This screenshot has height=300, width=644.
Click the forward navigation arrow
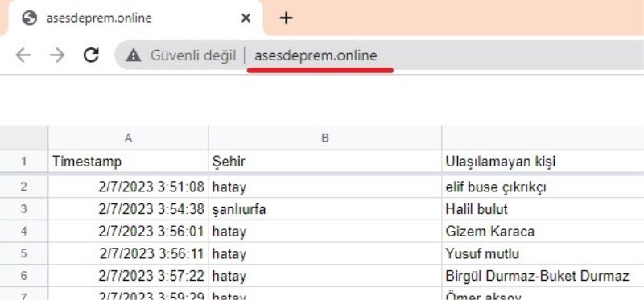[57, 55]
